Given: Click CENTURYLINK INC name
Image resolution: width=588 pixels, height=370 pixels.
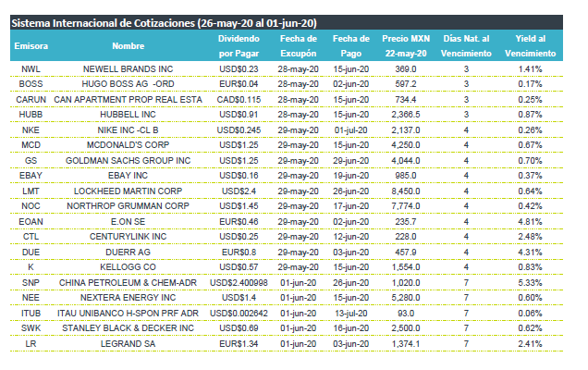Looking at the screenshot, I should [128, 237].
